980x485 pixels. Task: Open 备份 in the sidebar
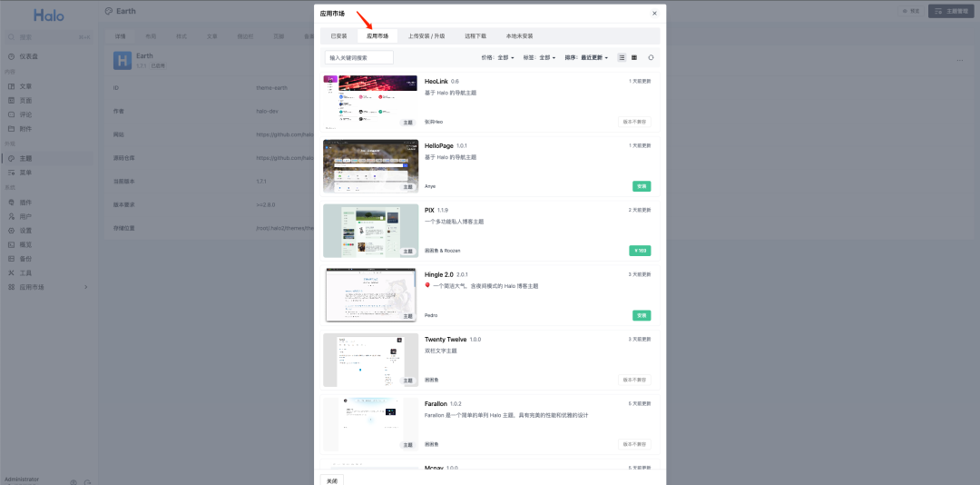pos(49,259)
